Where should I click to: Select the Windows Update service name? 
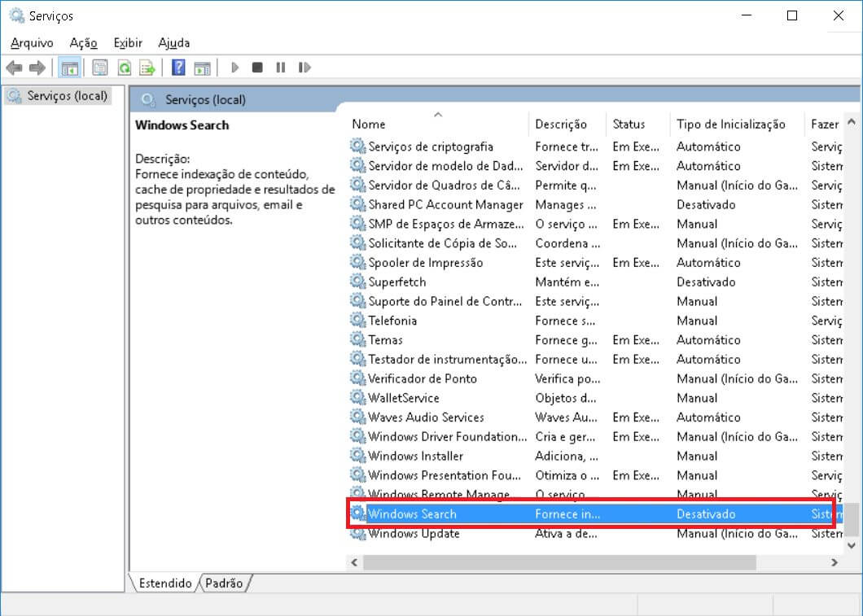[414, 533]
